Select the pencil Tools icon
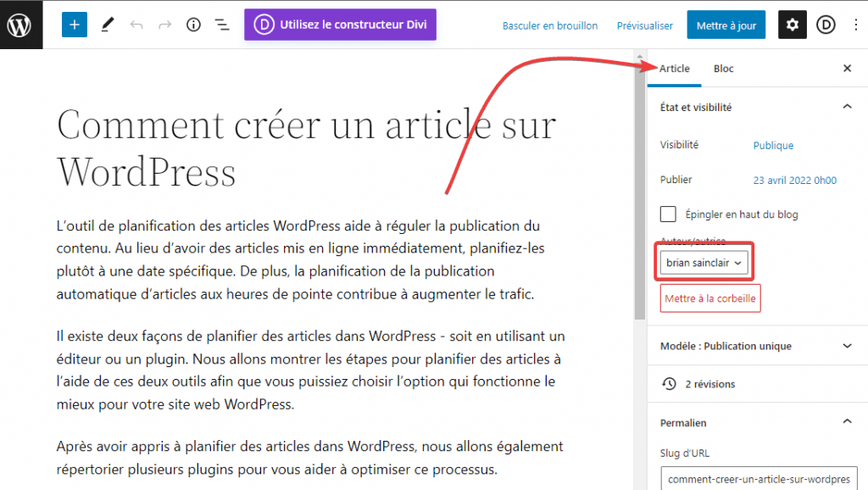This screenshot has height=490, width=868. click(108, 25)
